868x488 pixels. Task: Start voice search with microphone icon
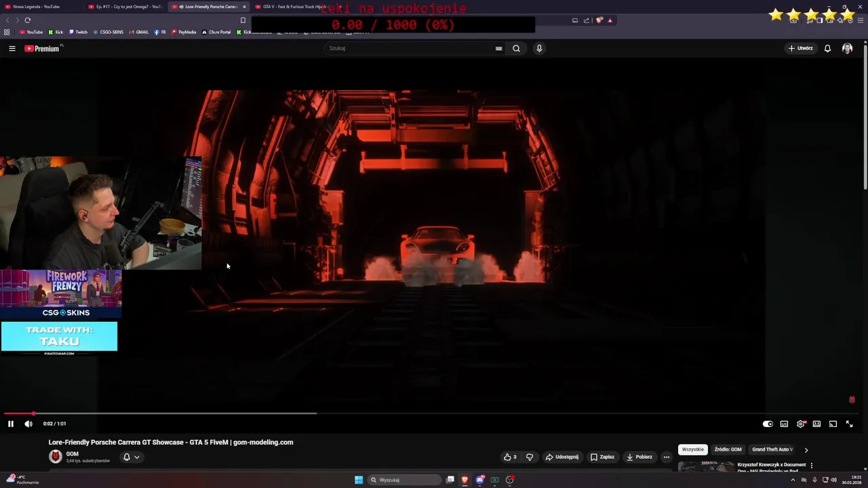[x=539, y=48]
